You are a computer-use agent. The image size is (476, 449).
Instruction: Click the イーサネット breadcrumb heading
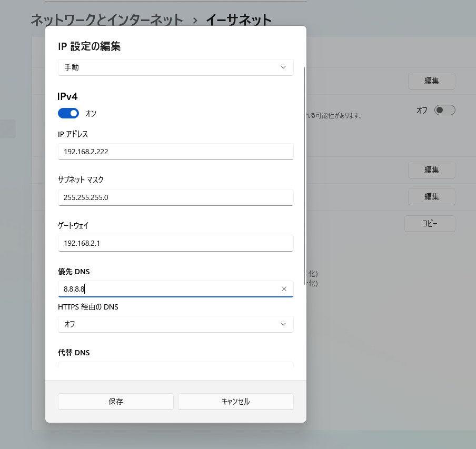[239, 20]
